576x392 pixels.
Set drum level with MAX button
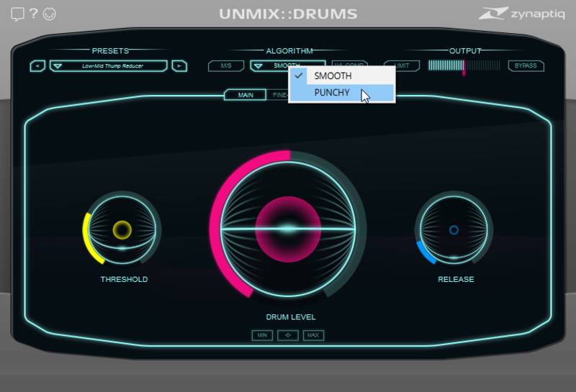313,335
